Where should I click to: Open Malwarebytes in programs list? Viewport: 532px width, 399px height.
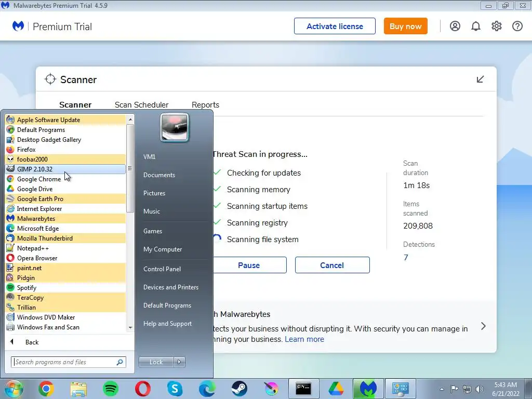tap(65, 219)
